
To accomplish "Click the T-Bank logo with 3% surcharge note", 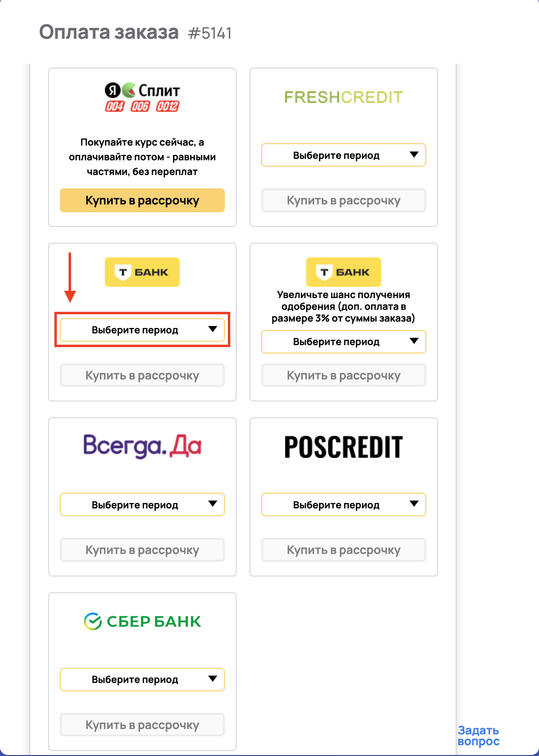I will point(343,272).
